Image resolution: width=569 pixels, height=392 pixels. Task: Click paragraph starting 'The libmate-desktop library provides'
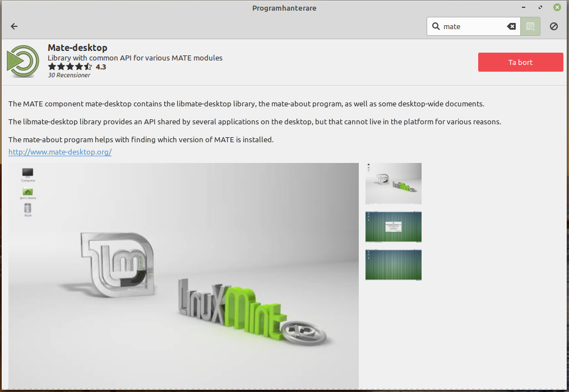click(x=255, y=122)
